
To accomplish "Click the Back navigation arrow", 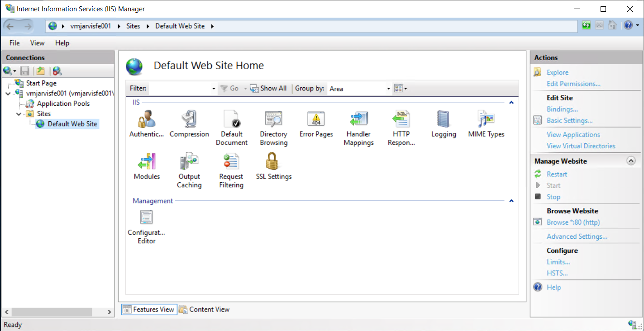I will (x=10, y=26).
